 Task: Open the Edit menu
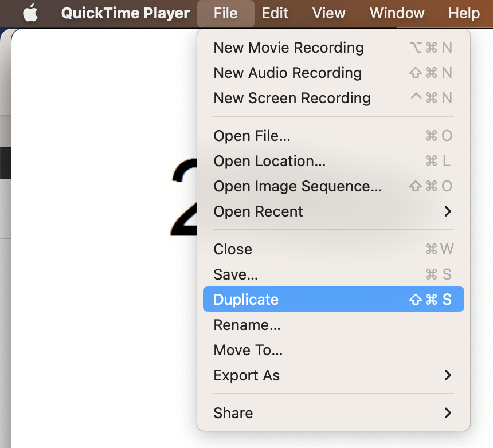click(275, 13)
